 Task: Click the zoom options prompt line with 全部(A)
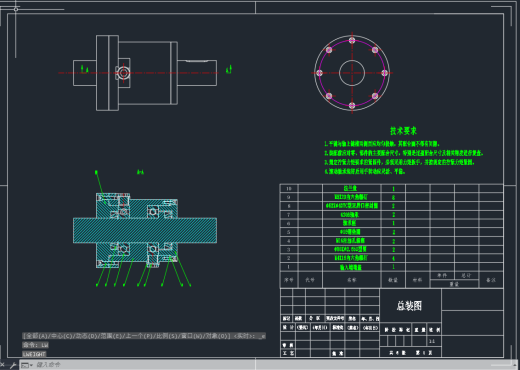point(144,336)
